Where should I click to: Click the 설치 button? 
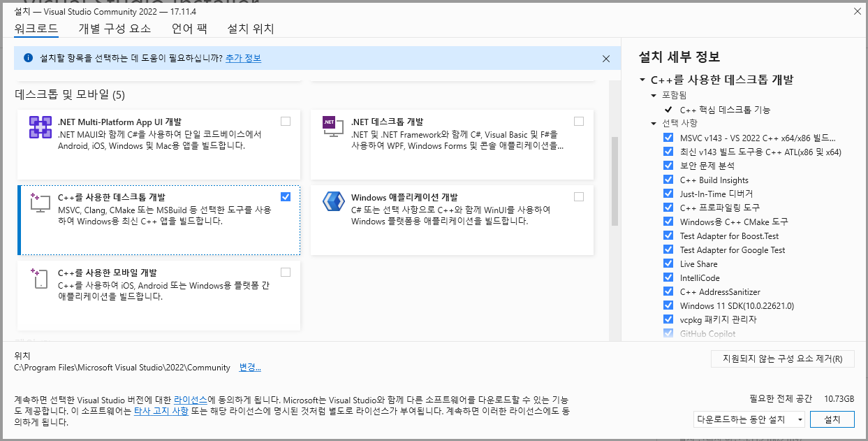click(832, 419)
